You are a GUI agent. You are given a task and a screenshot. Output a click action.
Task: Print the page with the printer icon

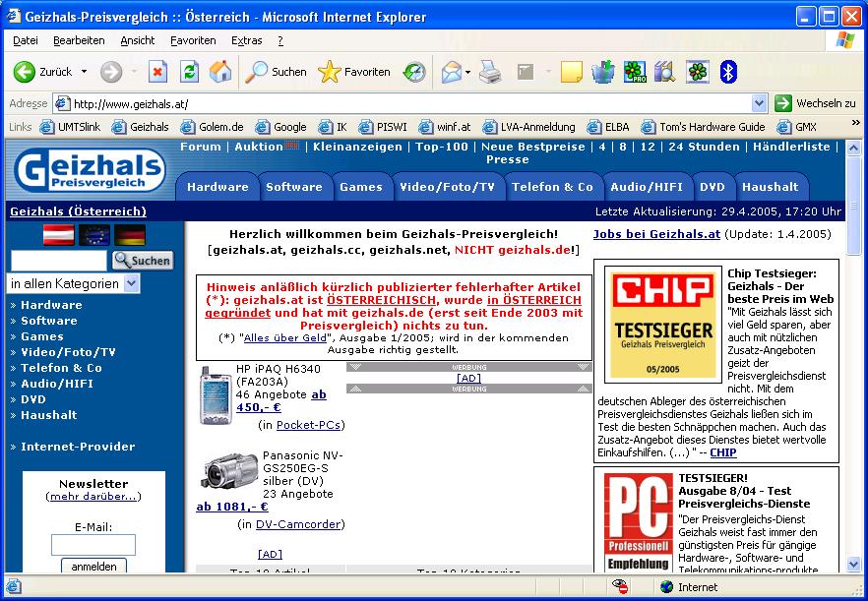pos(490,72)
